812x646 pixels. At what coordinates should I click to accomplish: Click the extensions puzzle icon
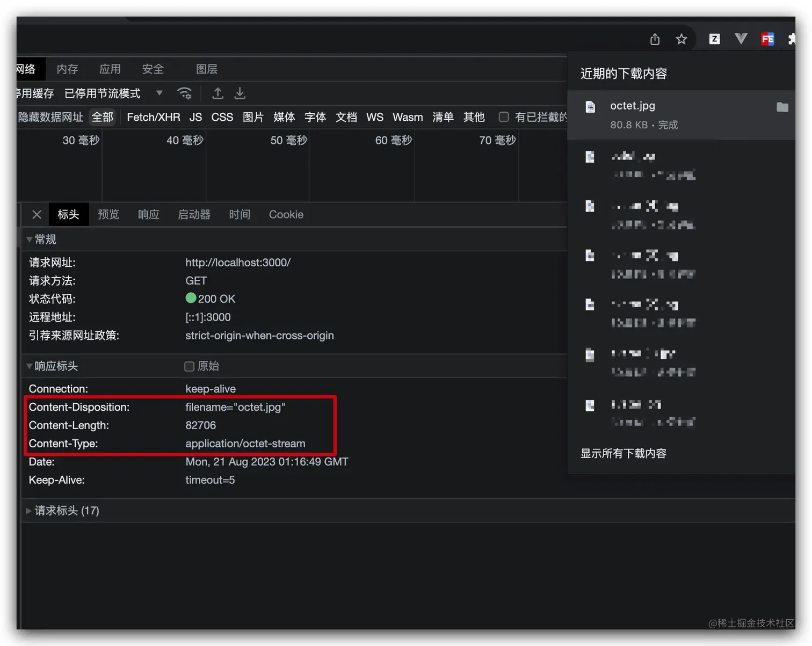point(793,39)
